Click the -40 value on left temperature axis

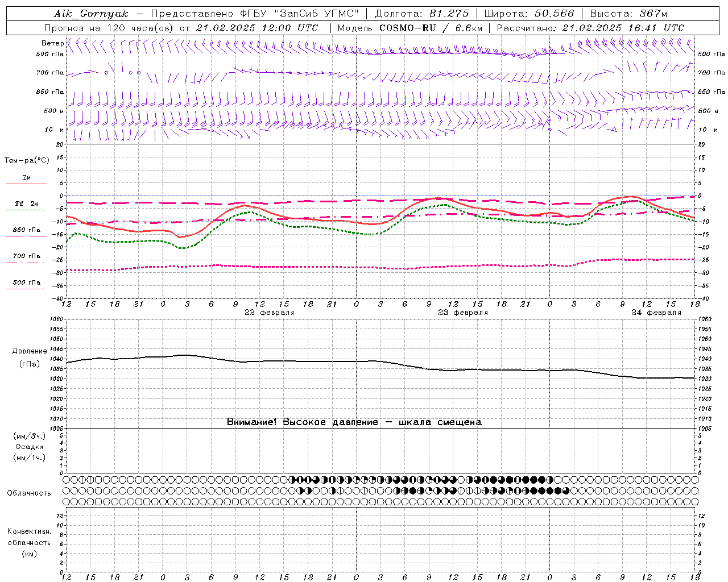59,298
